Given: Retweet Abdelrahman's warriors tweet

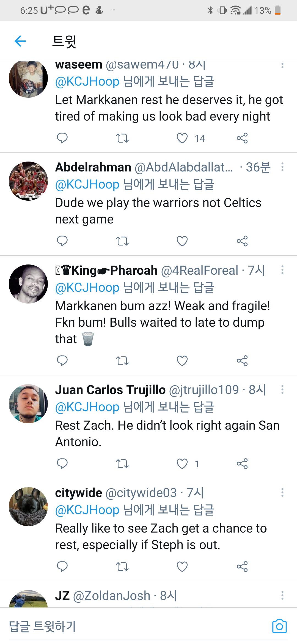Looking at the screenshot, I should [x=122, y=241].
